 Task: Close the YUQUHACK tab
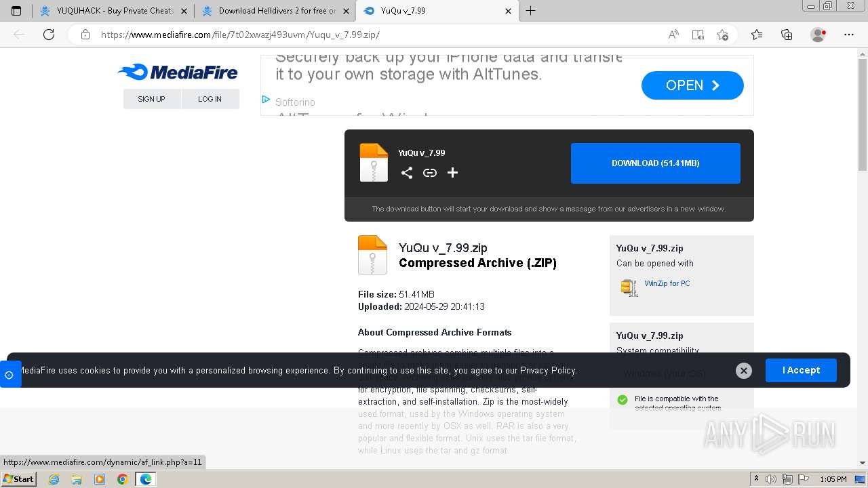pos(184,11)
